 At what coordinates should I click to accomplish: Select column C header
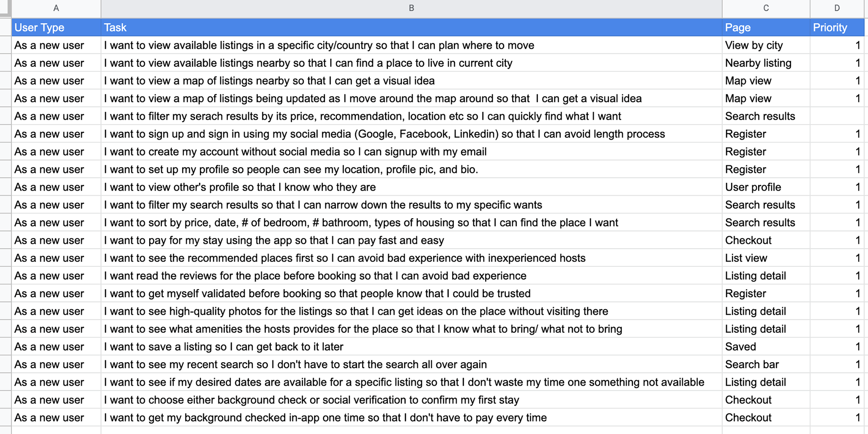(766, 9)
